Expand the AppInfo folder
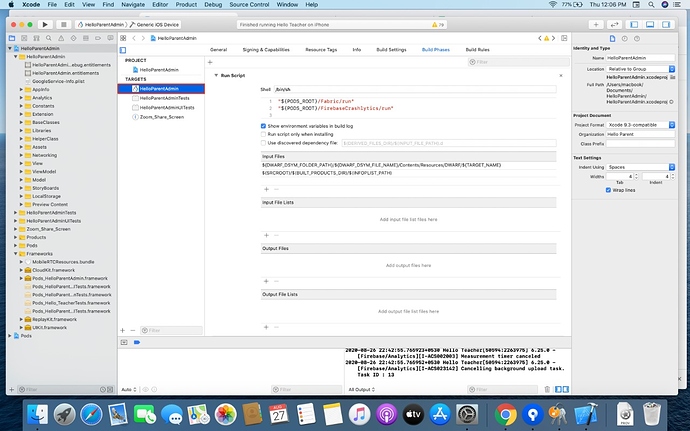Viewport: 690px width, 431px height. [21, 90]
